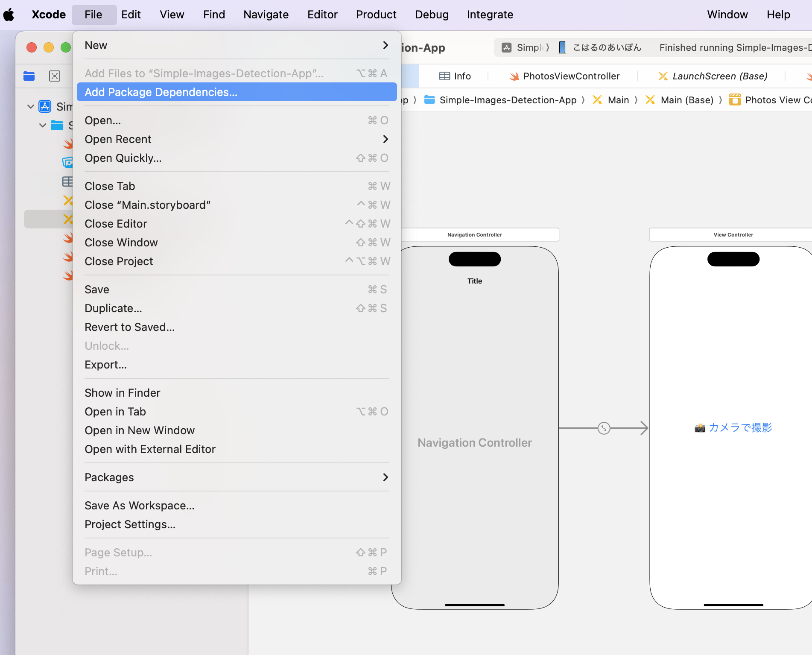This screenshot has width=812, height=655.
Task: Select the Xcode project icon in navigator
Action: [45, 106]
